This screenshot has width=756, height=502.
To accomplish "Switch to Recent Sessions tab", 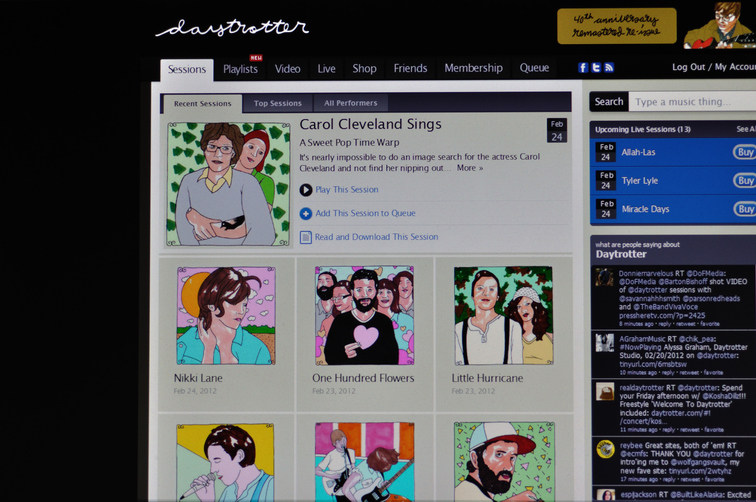I will tap(202, 104).
